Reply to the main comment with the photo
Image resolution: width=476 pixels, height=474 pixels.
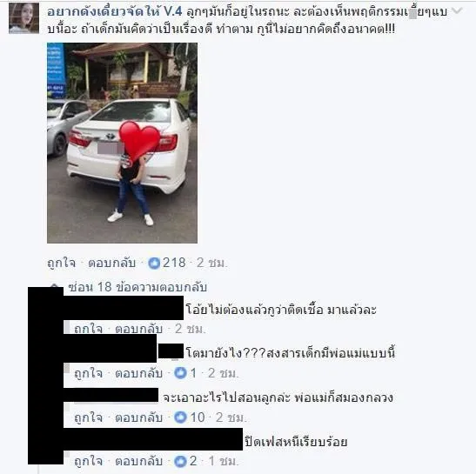111,263
